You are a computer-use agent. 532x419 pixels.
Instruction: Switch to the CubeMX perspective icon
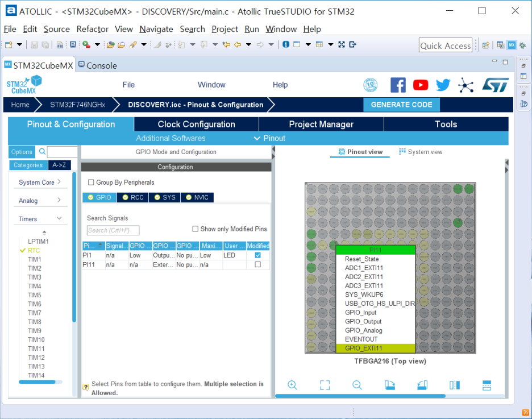512,45
